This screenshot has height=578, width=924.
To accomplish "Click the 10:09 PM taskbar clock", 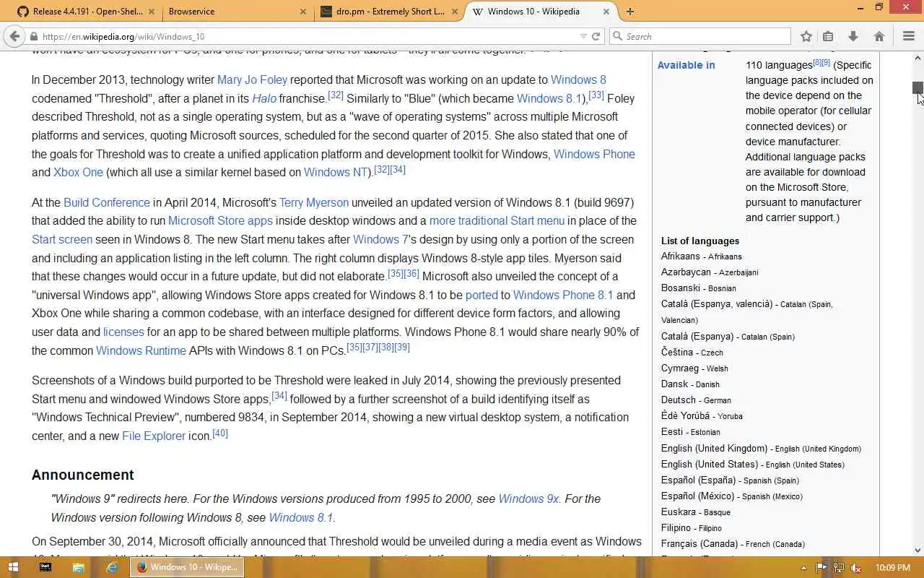I will click(x=893, y=568).
